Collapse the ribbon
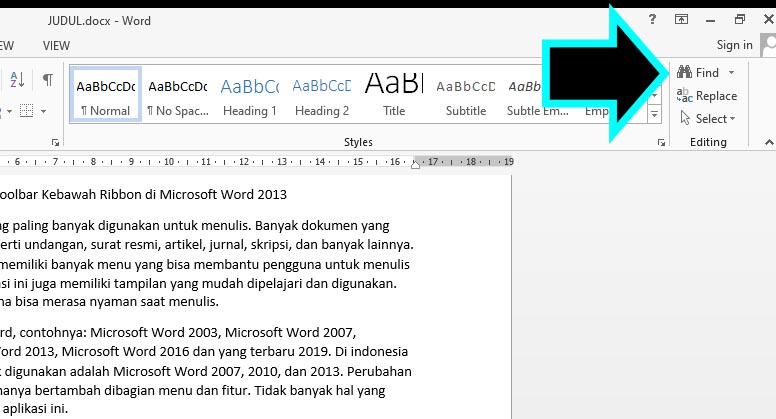 [x=768, y=144]
